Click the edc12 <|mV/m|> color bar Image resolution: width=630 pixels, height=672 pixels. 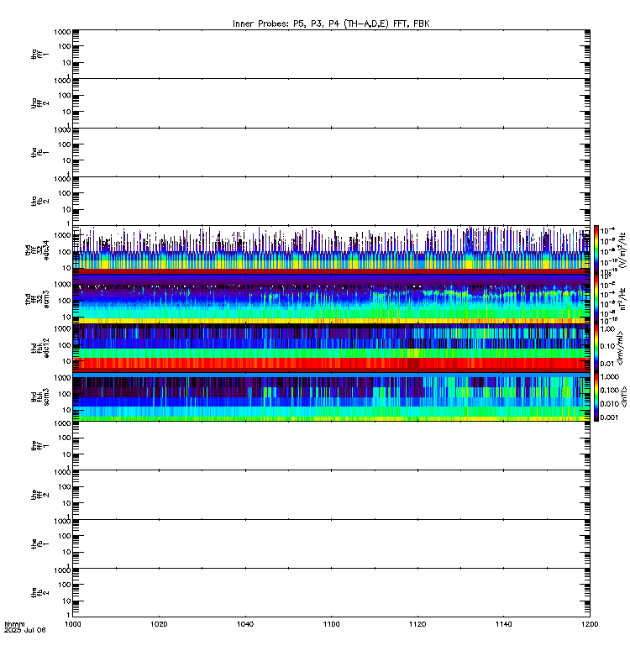click(596, 348)
